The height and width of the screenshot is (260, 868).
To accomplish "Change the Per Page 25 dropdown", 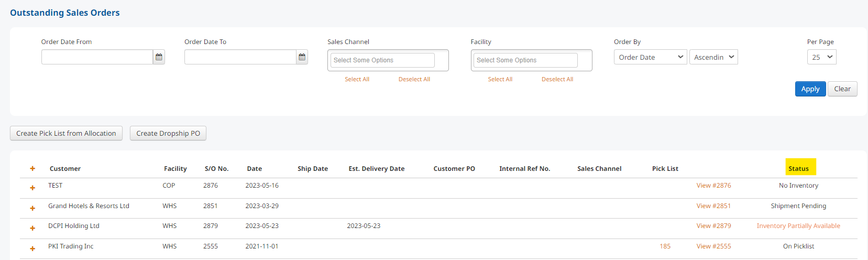I will coord(821,57).
